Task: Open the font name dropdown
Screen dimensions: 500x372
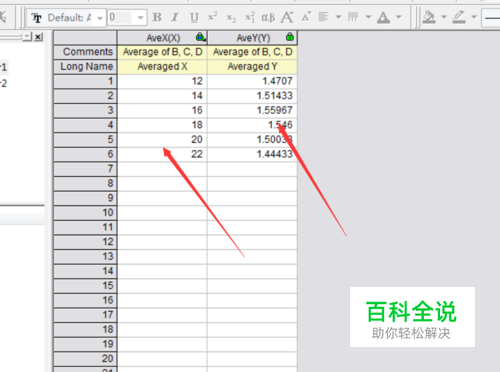Action: point(100,18)
